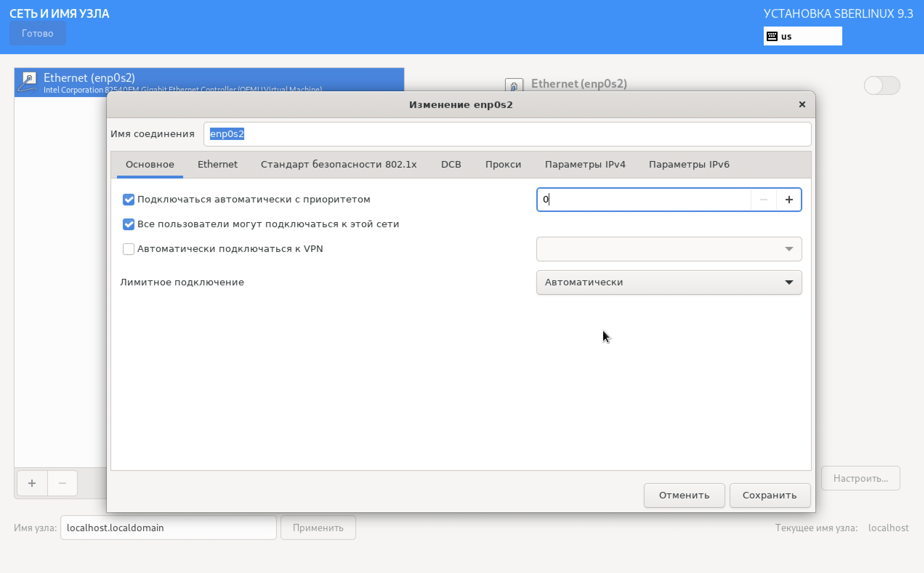Click the hostname input field
This screenshot has width=924, height=573.
(168, 528)
